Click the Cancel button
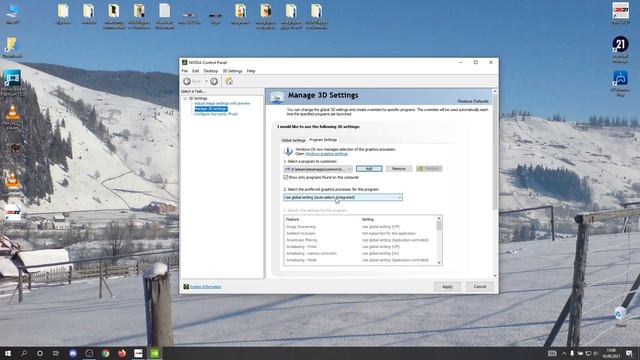The image size is (640, 360). coord(480,287)
